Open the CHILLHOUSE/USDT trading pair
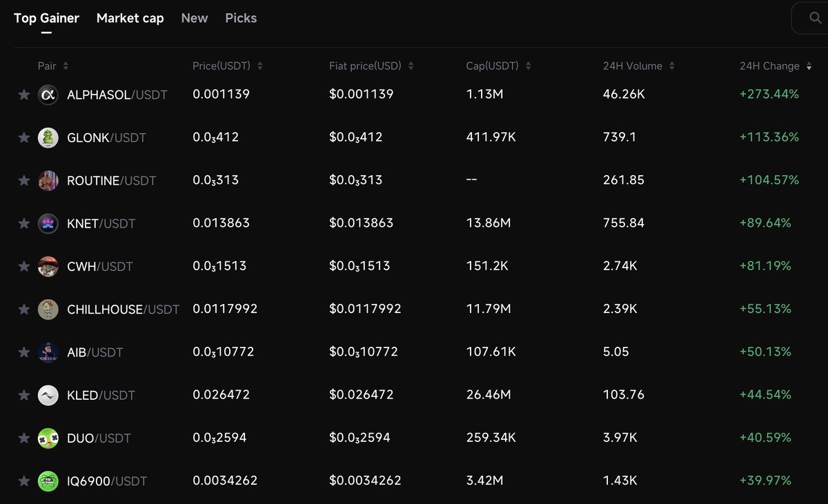This screenshot has width=828, height=504. (x=124, y=310)
